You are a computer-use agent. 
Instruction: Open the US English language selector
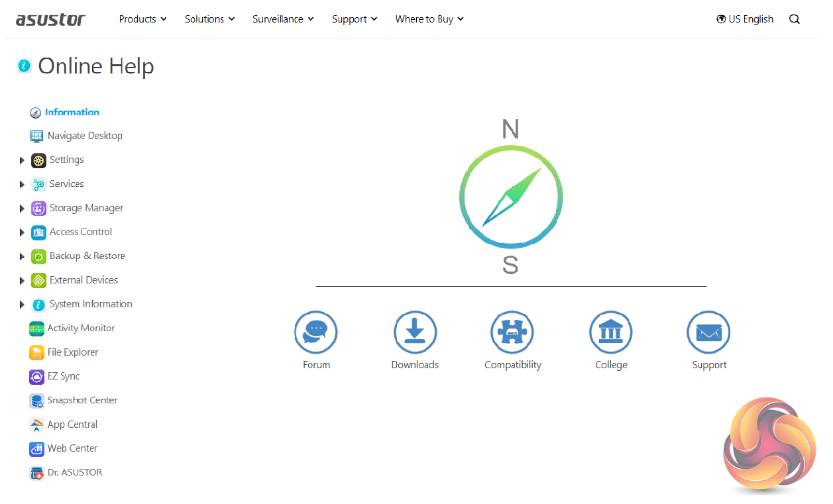[x=745, y=19]
